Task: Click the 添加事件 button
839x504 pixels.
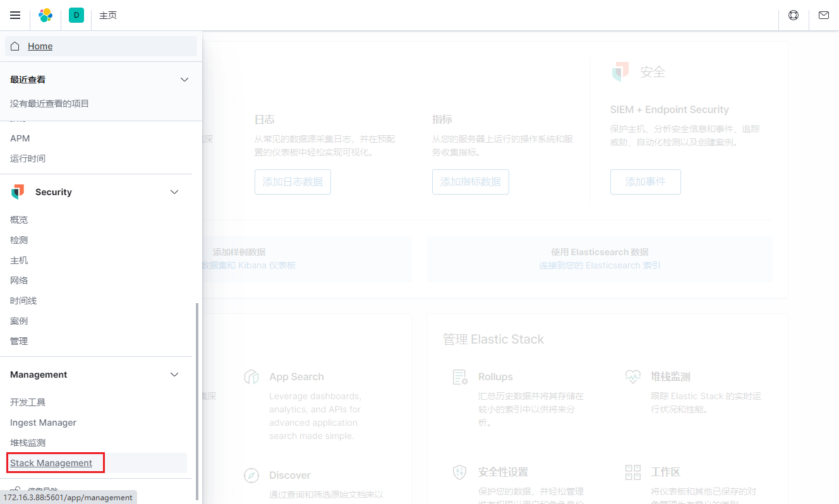Action: (x=646, y=182)
